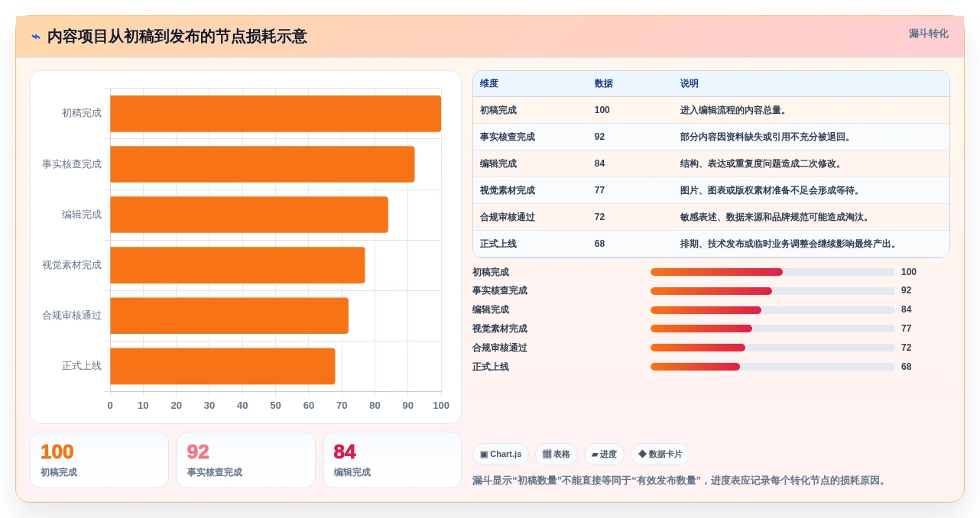Click the progress list value 77
Image resolution: width=980 pixels, height=518 pixels.
907,329
